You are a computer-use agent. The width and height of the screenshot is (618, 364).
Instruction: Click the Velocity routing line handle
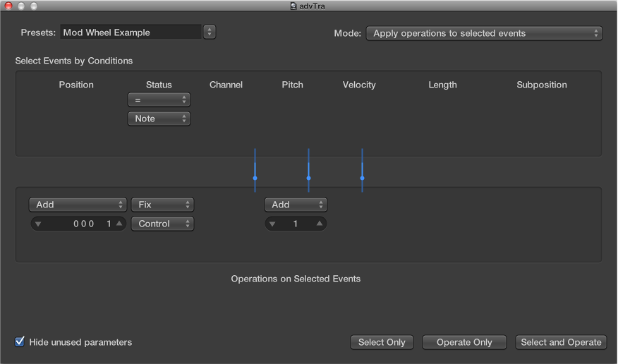click(362, 178)
